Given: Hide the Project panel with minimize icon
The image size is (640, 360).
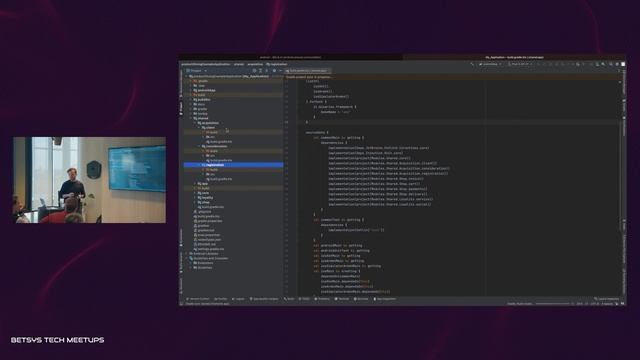Looking at the screenshot, I should click(280, 71).
